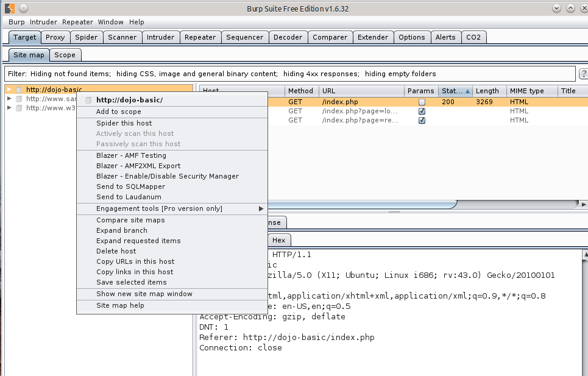Click the Status column sort arrow

467,91
